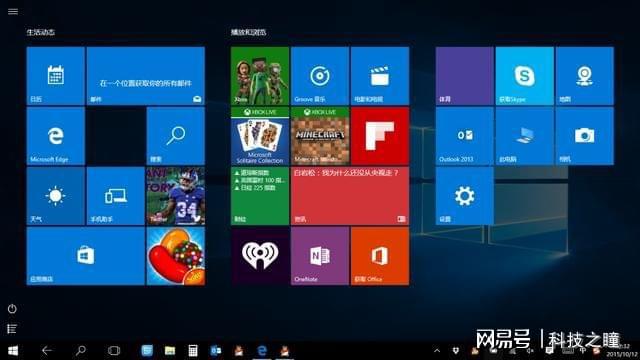The height and width of the screenshot is (360, 640).
Task: Launch the Outlook 2013 tile
Action: [x=464, y=136]
